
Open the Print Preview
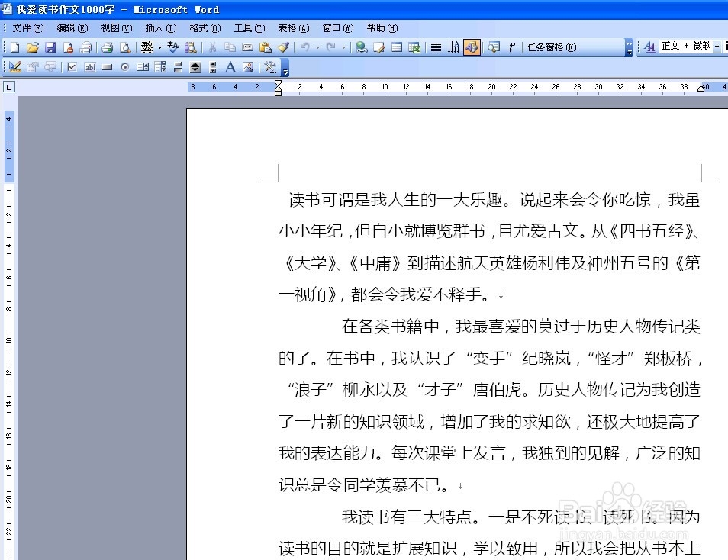(125, 47)
